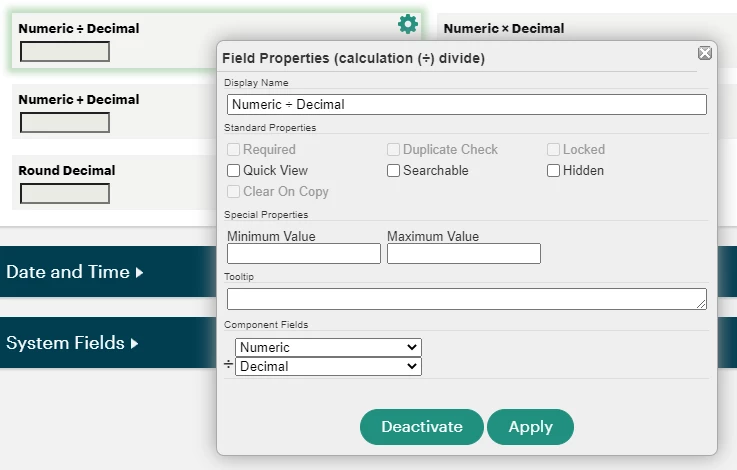
Task: Click the Deactivate button
Action: tap(422, 427)
